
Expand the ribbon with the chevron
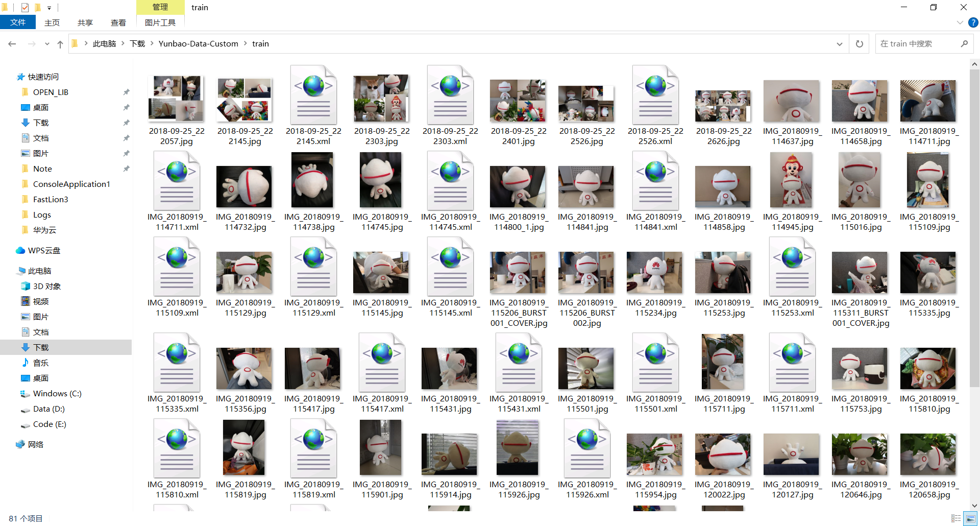tap(960, 22)
